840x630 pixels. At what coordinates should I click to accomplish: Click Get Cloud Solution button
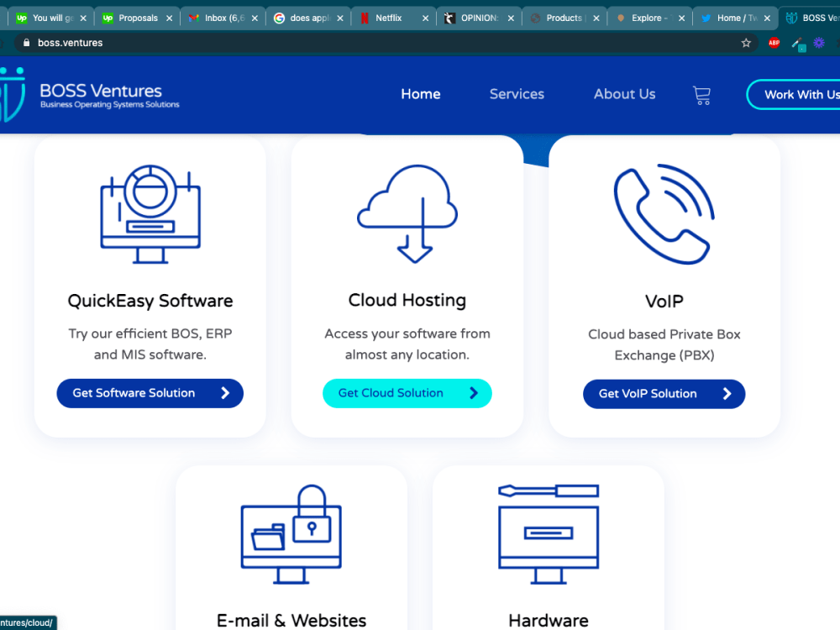pyautogui.click(x=407, y=393)
